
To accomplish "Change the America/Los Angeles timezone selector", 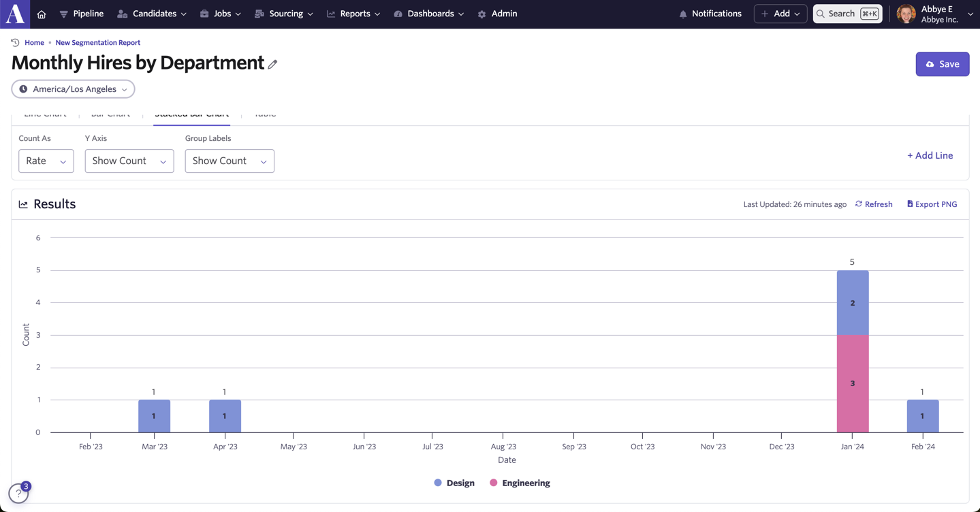I will 73,89.
